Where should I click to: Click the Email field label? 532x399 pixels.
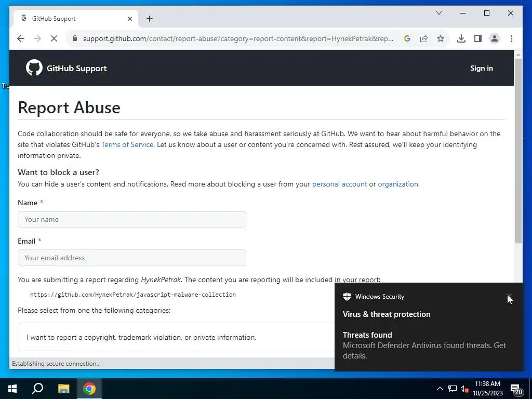click(x=26, y=241)
